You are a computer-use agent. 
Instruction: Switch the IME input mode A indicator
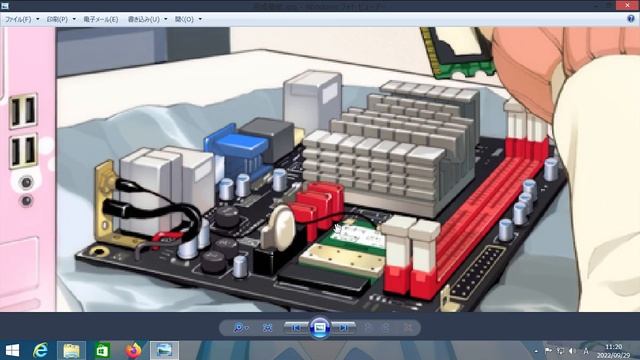[x=587, y=351]
